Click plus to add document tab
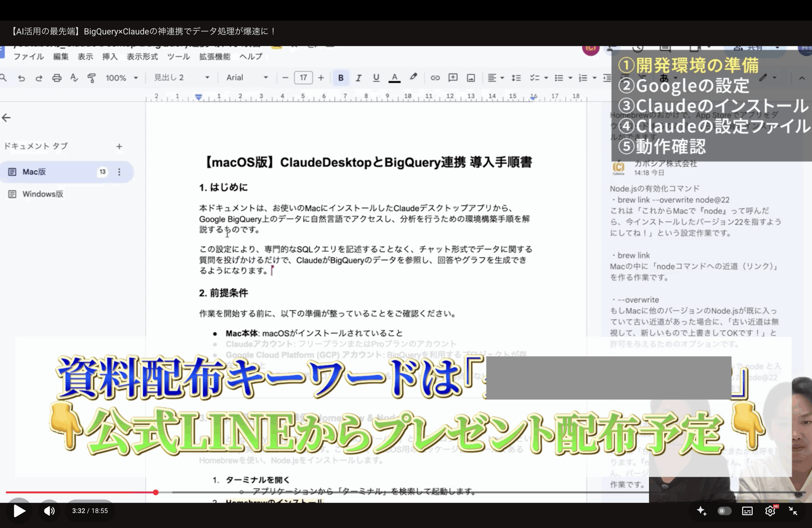Viewport: 812px width, 528px height. [119, 147]
